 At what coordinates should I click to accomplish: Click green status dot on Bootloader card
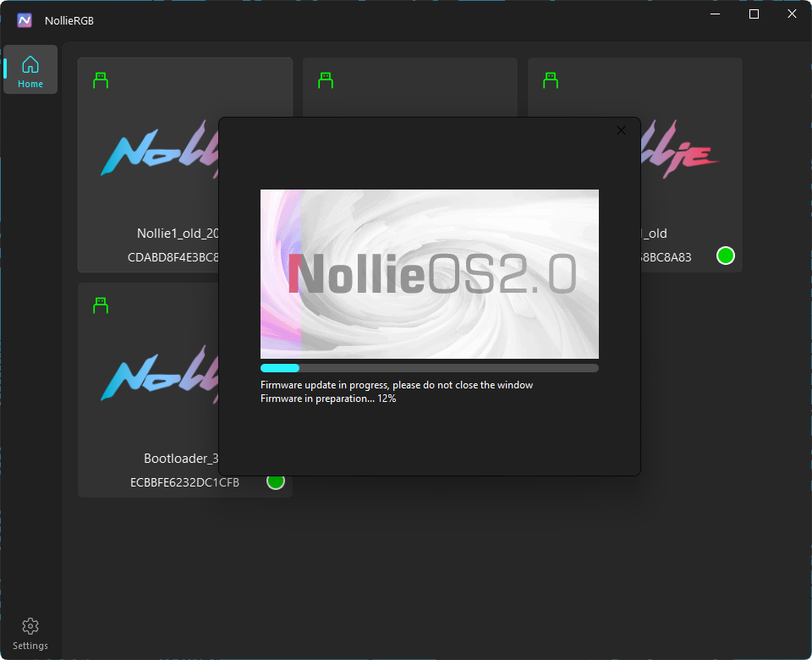pyautogui.click(x=276, y=481)
